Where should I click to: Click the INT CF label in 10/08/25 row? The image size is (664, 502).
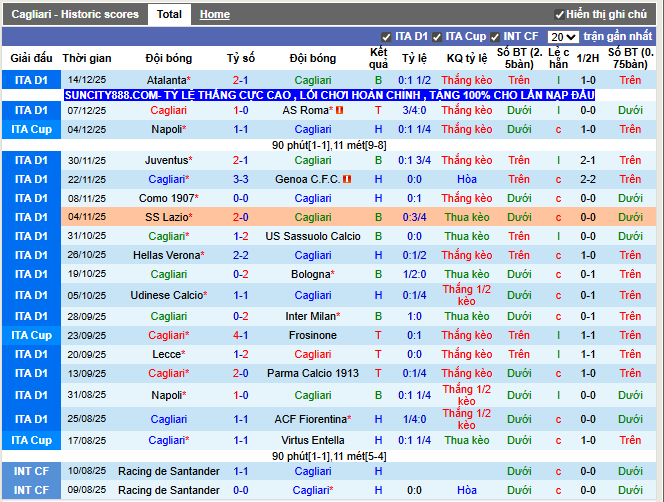(31, 471)
